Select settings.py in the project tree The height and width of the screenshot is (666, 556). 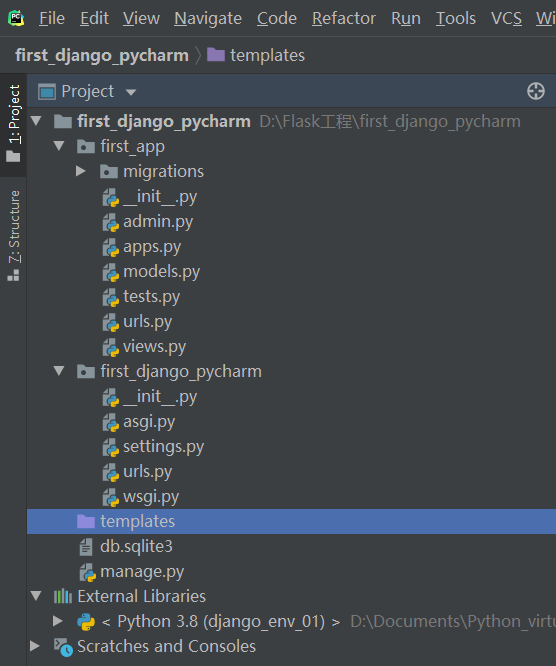coord(163,447)
